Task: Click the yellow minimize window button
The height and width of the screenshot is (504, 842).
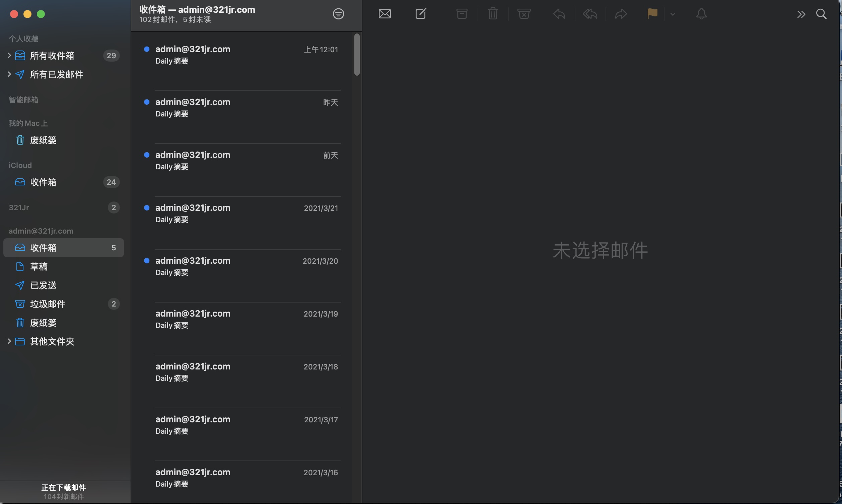Action: pos(27,14)
